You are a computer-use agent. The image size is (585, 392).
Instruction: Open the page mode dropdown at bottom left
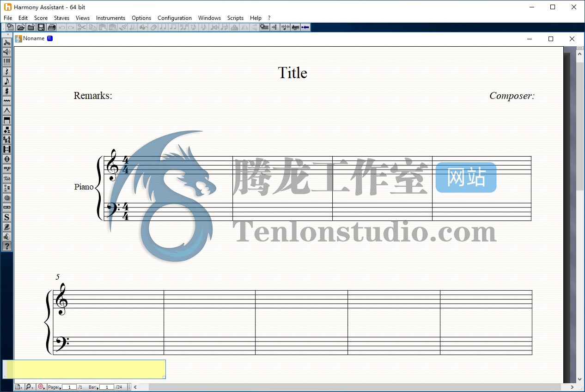point(18,387)
